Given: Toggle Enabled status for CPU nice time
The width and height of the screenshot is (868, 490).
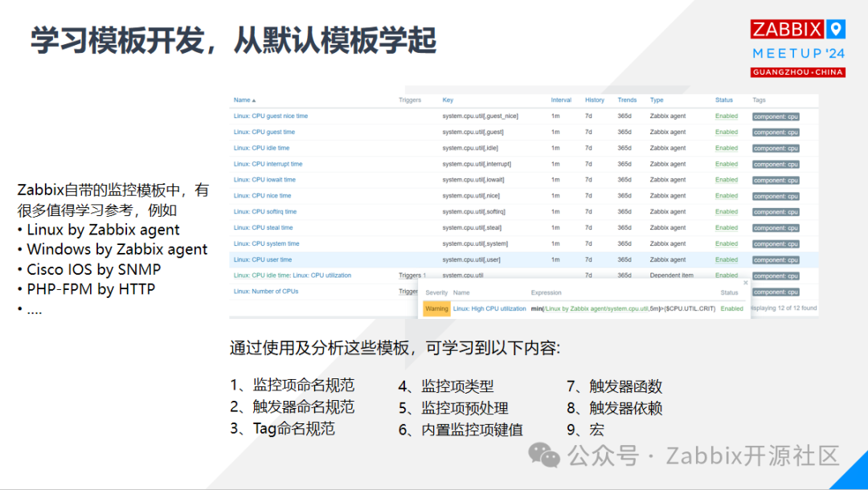Looking at the screenshot, I should [727, 196].
